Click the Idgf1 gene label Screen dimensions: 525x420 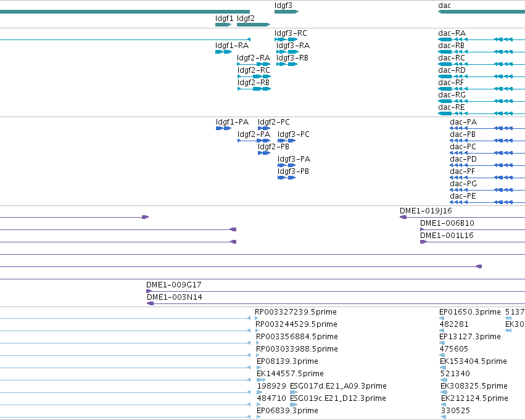224,19
